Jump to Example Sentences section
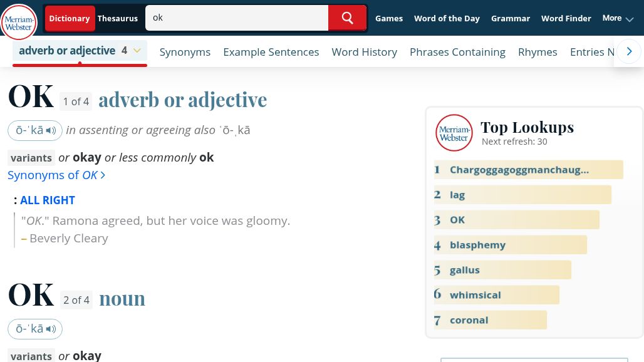This screenshot has width=644, height=362. [x=271, y=52]
